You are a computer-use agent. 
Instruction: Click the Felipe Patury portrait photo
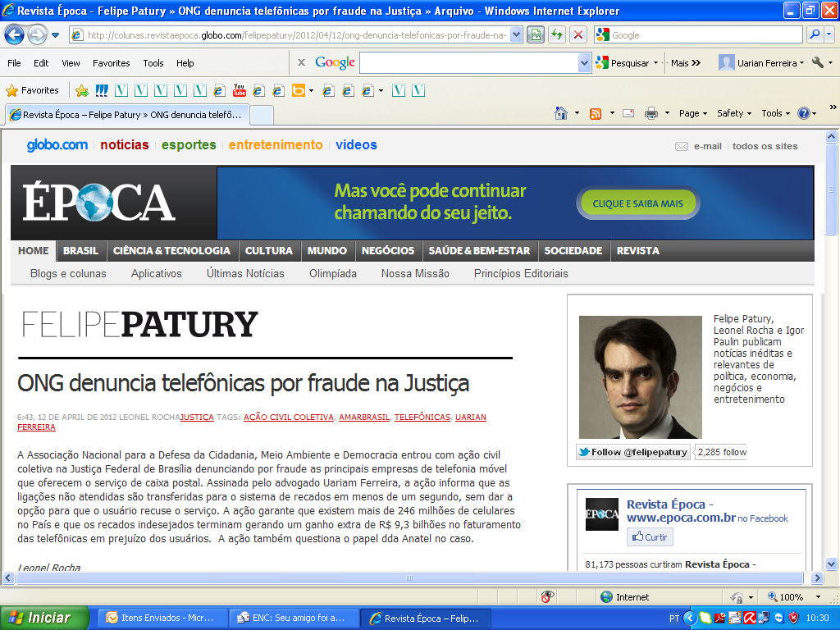tap(640, 377)
